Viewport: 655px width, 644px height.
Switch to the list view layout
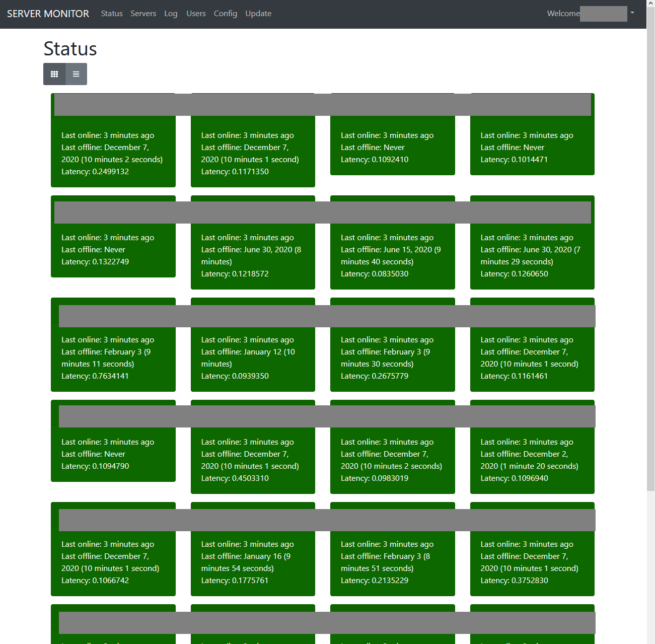pyautogui.click(x=76, y=74)
